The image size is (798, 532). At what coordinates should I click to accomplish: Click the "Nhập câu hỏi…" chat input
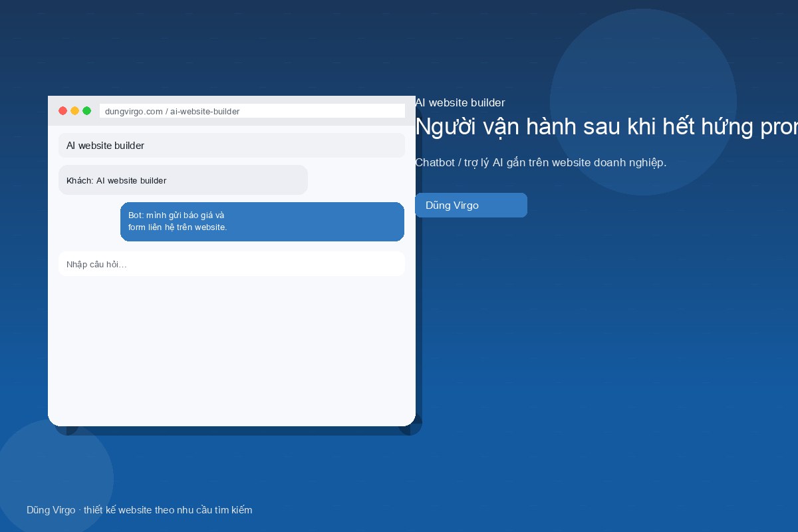coord(231,264)
